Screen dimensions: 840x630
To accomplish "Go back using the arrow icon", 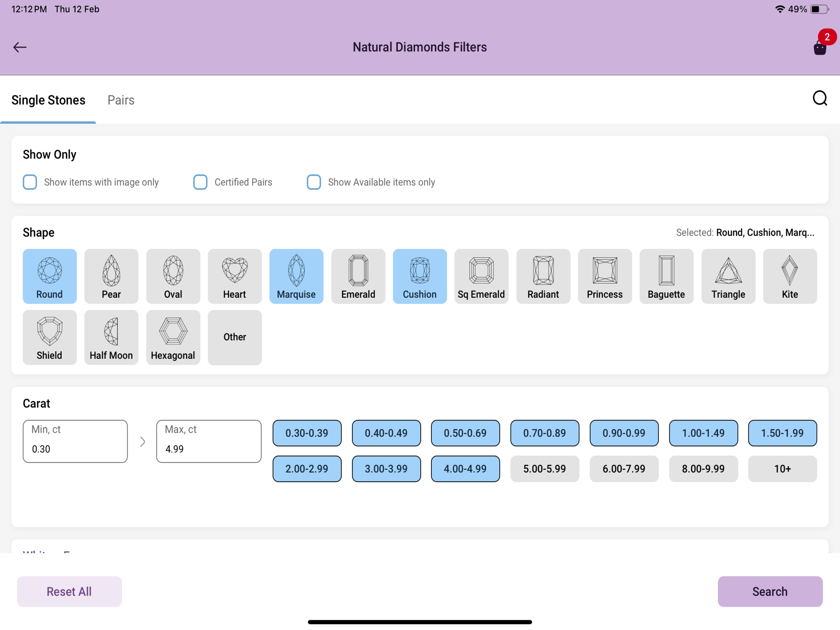I will (20, 47).
